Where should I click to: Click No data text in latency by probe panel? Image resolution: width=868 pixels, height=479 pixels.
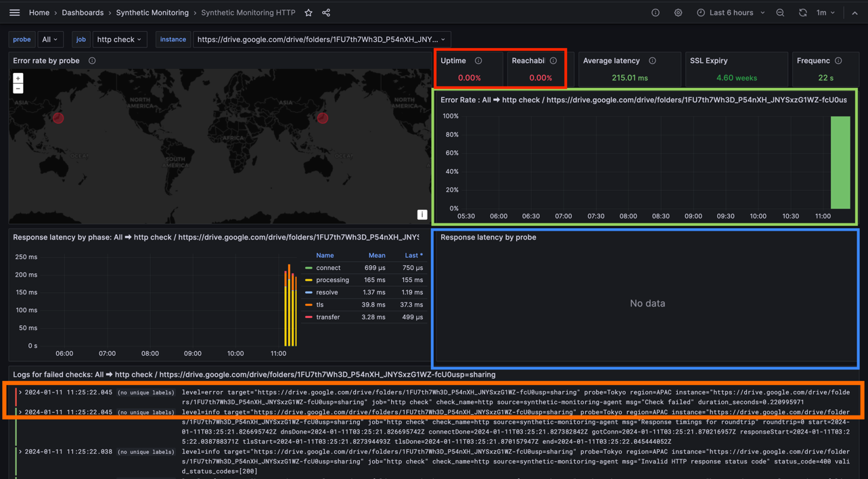click(x=647, y=304)
